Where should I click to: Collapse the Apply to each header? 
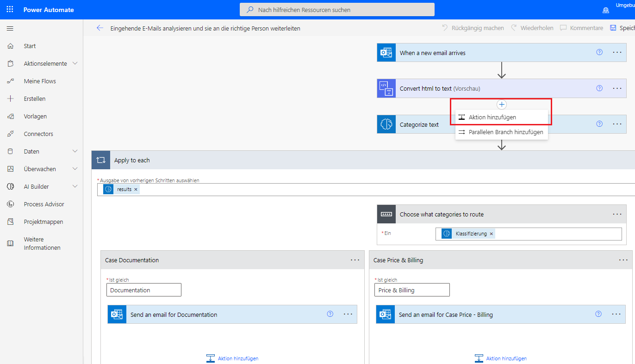coord(363,160)
